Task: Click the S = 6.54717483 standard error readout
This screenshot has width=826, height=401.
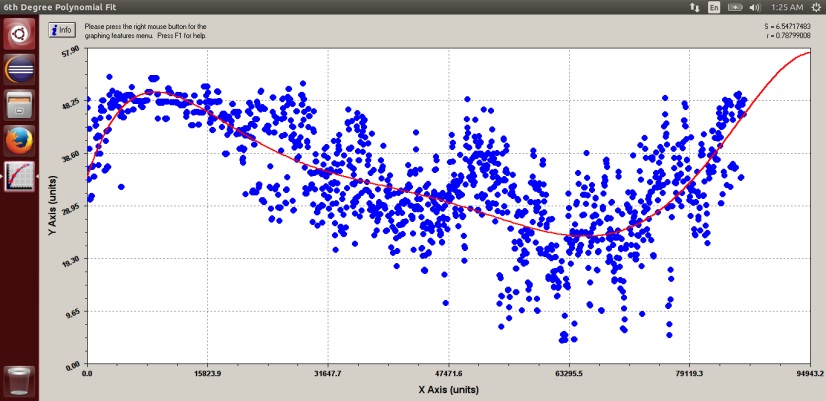Action: pyautogui.click(x=792, y=24)
